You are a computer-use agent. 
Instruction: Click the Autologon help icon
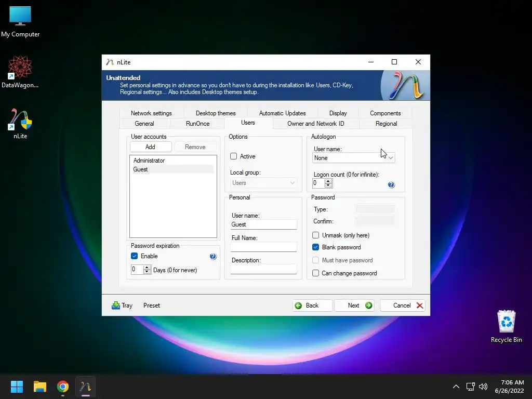(x=391, y=185)
